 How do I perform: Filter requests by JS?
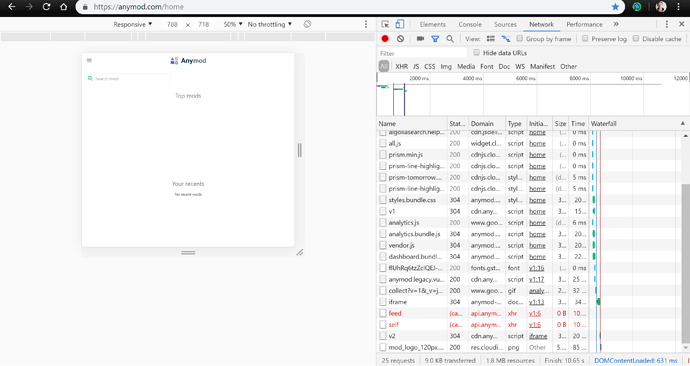click(x=416, y=66)
